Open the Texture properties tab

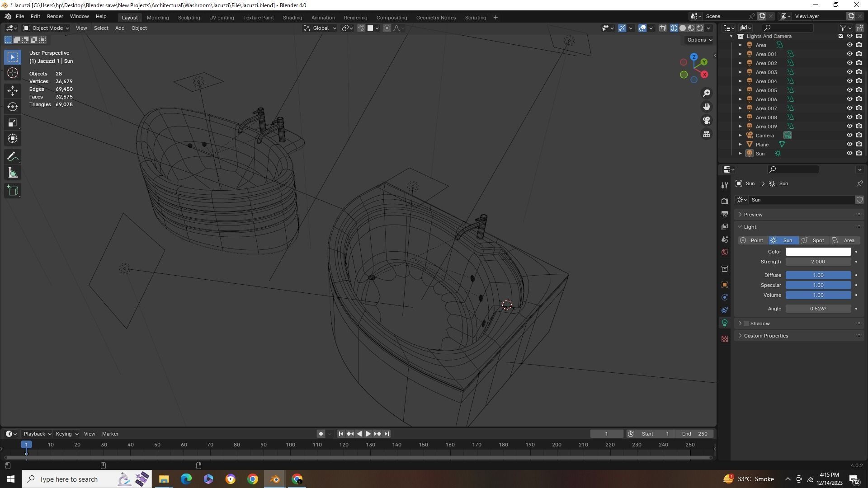click(725, 339)
